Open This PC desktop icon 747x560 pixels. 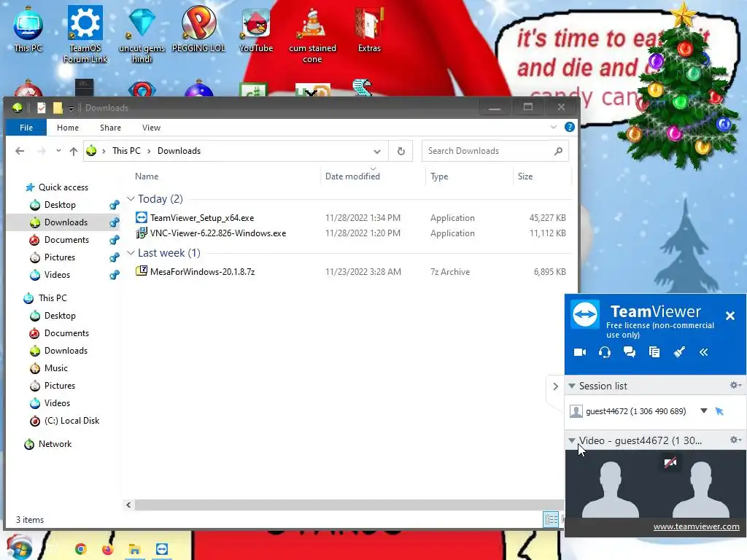pos(28,28)
